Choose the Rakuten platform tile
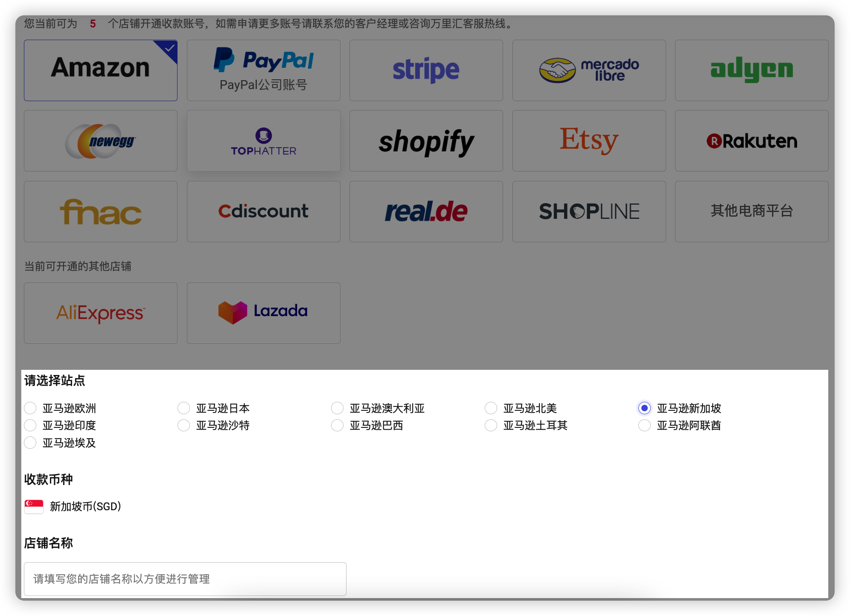 click(x=751, y=141)
